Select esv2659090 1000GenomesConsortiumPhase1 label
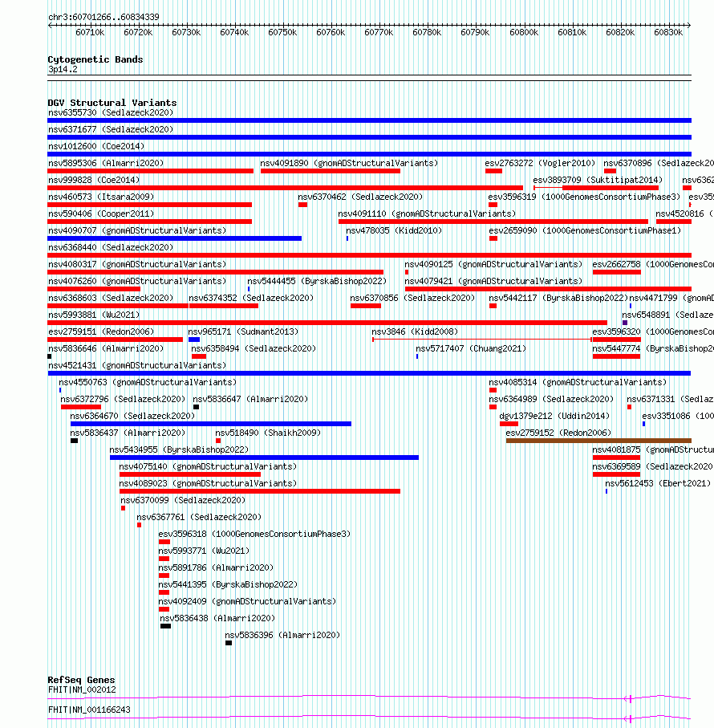Image resolution: width=714 pixels, height=728 pixels. 585,230
